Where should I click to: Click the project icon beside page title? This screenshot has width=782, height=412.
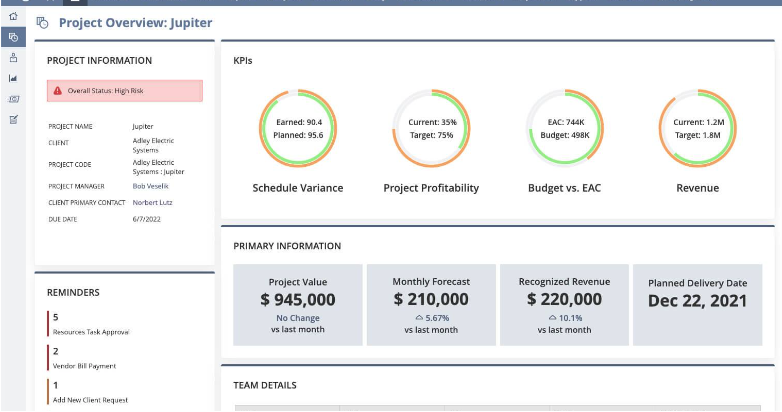[42, 22]
